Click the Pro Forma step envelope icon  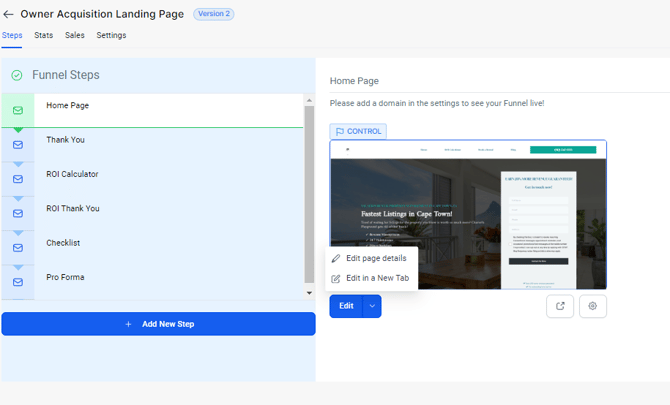coord(18,282)
